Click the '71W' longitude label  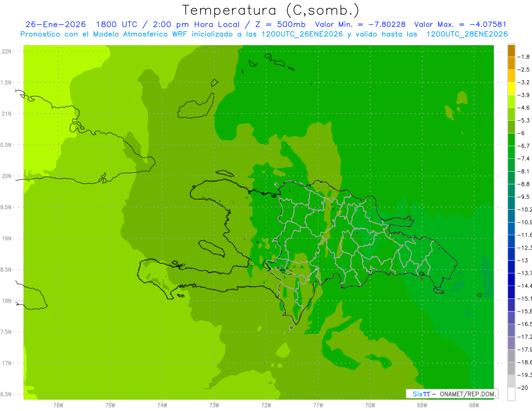pos(318,405)
